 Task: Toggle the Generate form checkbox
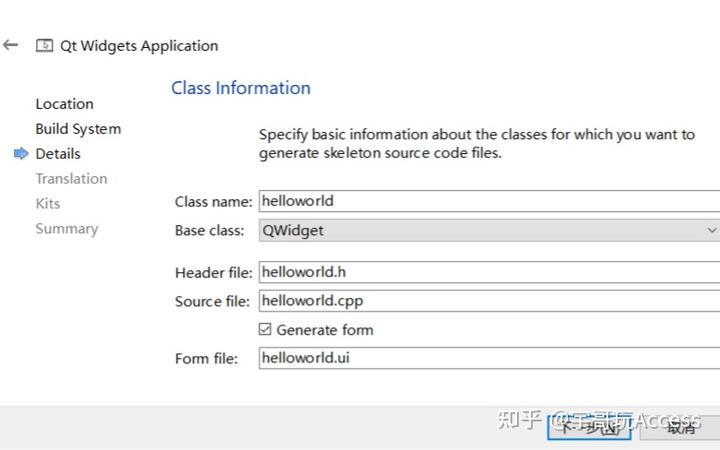click(x=265, y=330)
